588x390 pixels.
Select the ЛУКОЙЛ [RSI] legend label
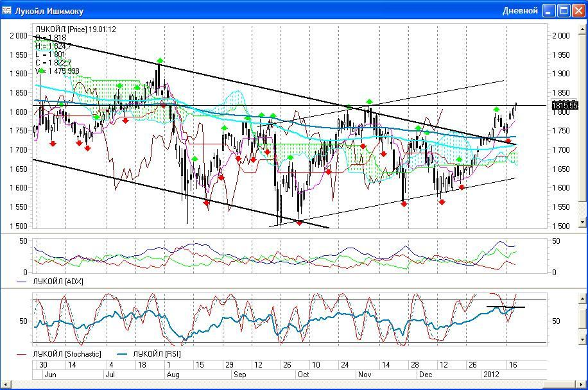[157, 354]
